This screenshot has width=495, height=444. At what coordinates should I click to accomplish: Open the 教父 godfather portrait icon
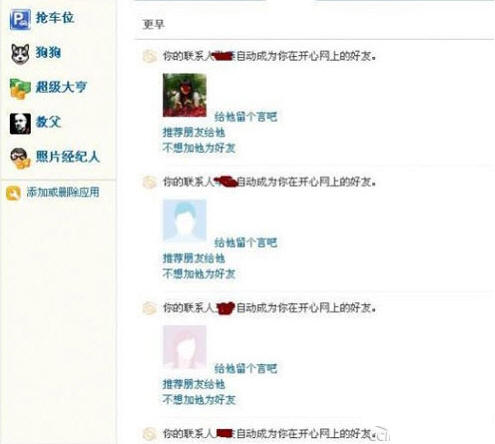tap(20, 123)
